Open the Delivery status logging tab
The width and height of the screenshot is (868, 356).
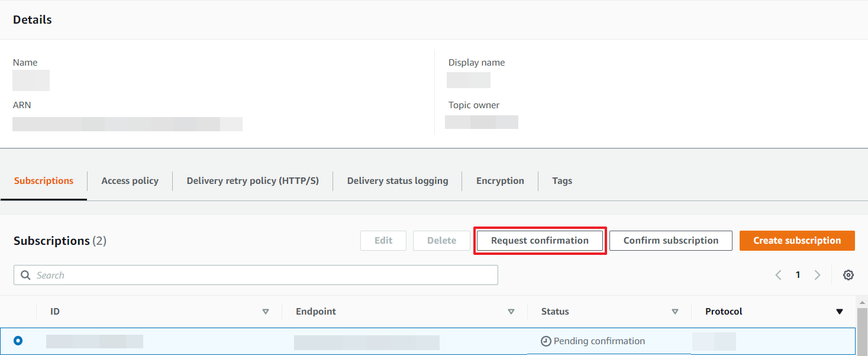coord(397,181)
